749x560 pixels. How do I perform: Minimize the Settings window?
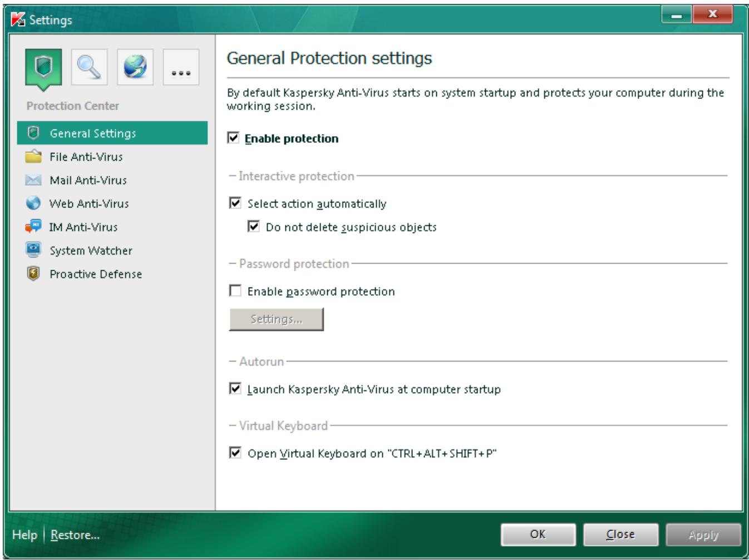click(677, 15)
